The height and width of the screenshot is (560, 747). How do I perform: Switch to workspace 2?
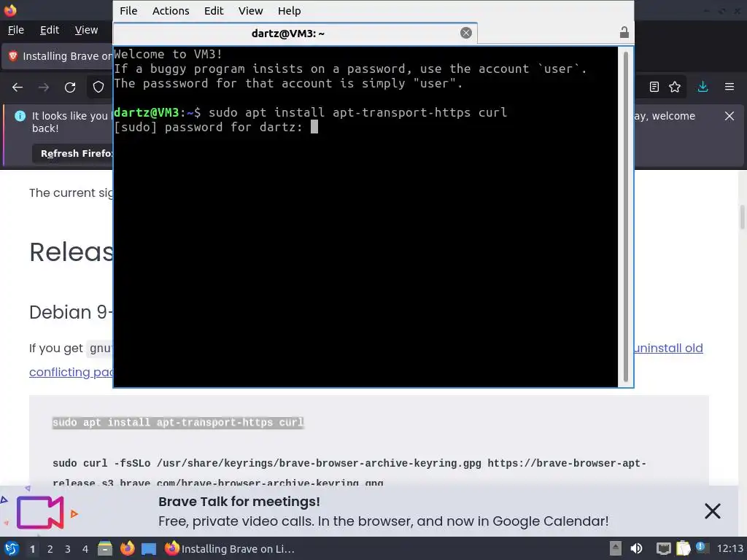click(x=50, y=549)
